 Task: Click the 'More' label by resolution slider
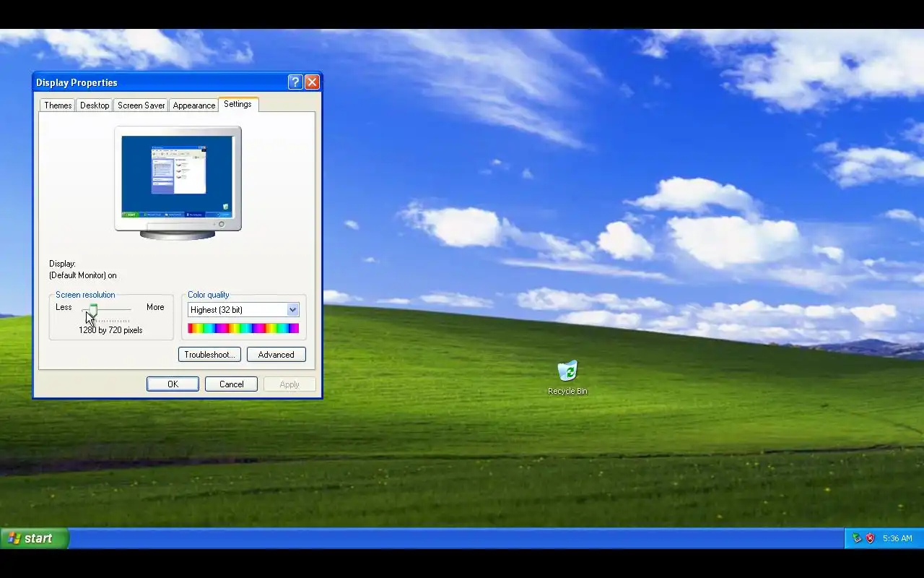(x=155, y=307)
